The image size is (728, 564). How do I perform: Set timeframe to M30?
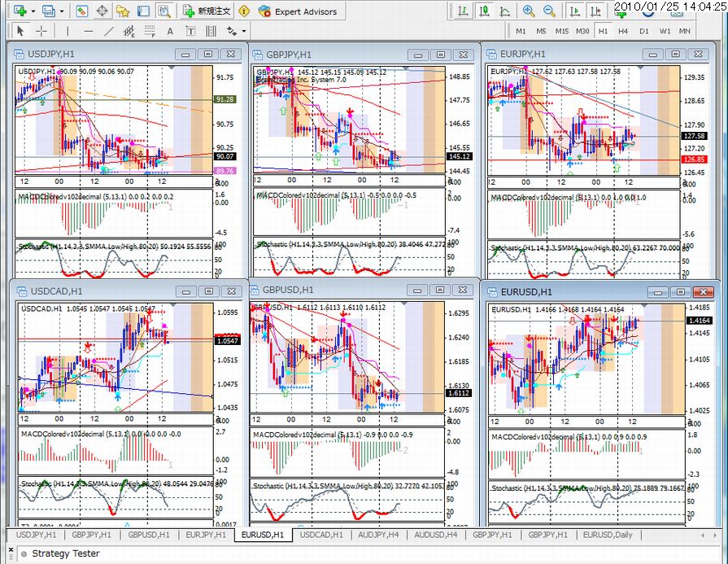[x=582, y=31]
